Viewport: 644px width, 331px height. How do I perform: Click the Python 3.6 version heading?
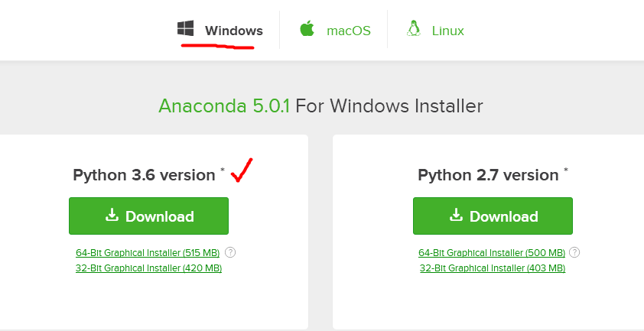click(x=144, y=175)
